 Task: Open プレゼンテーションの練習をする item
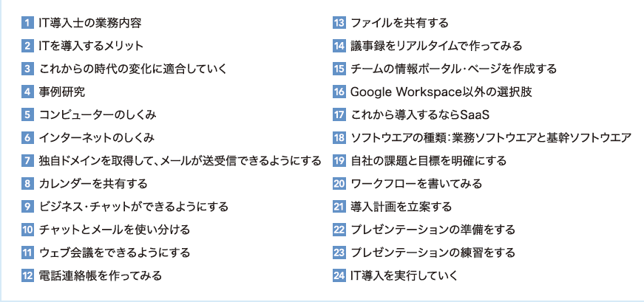[433, 253]
